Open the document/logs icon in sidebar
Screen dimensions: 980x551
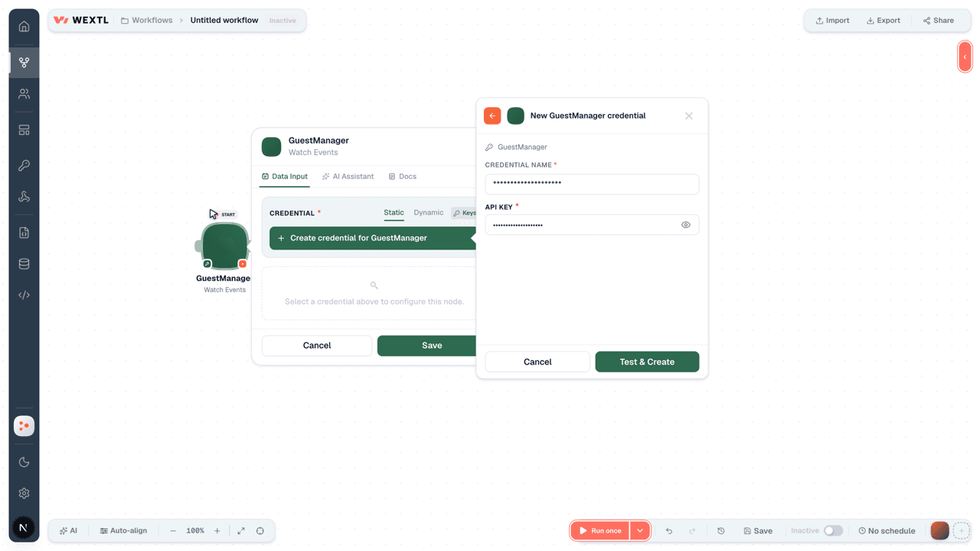(24, 233)
